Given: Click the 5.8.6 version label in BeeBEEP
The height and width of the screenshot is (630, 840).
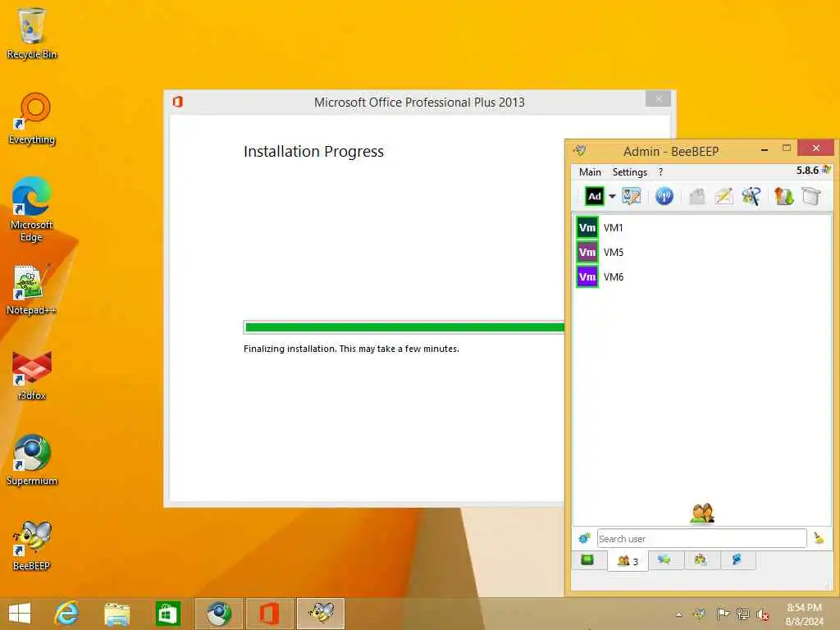Looking at the screenshot, I should pos(807,171).
